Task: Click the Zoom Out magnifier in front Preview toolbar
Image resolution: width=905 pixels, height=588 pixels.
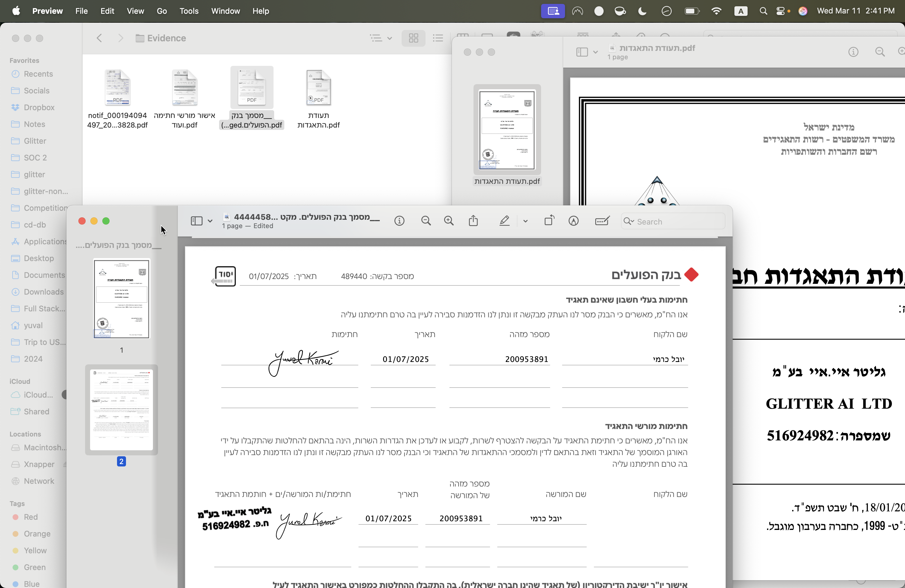Action: 426,221
